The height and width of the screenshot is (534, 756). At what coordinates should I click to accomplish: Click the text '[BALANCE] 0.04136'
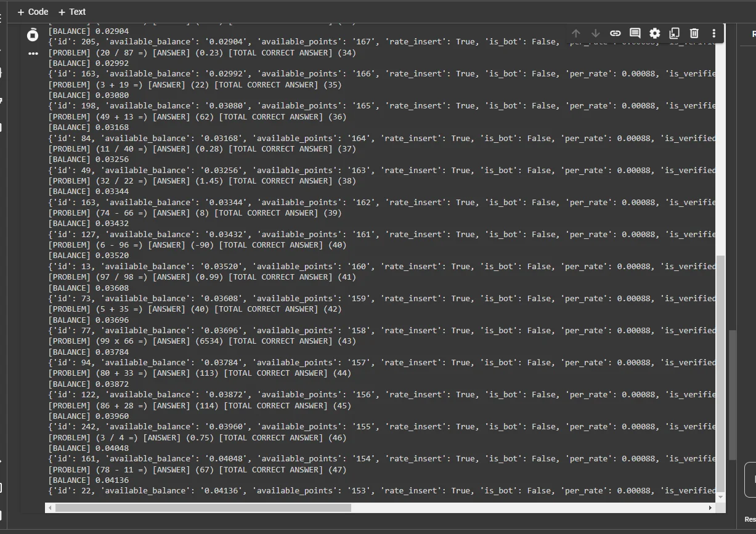[x=89, y=480]
